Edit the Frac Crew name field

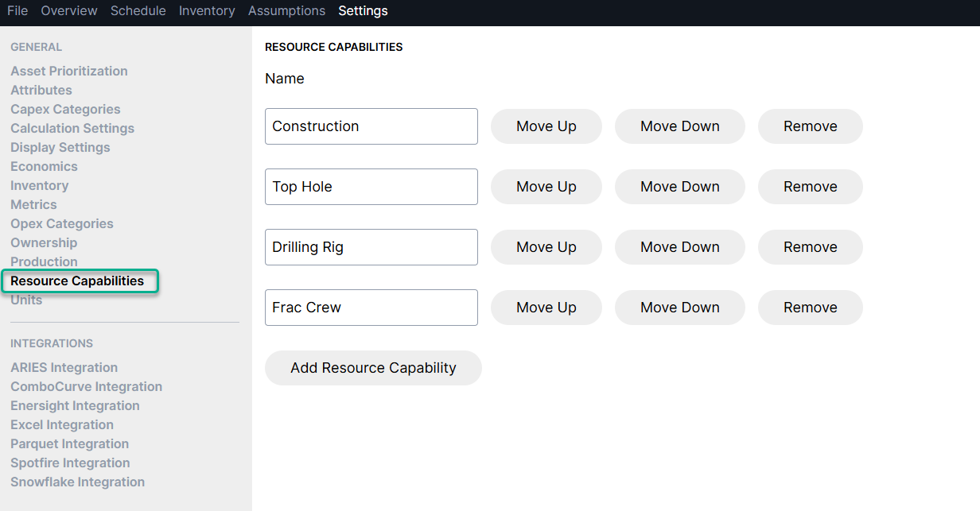(371, 308)
